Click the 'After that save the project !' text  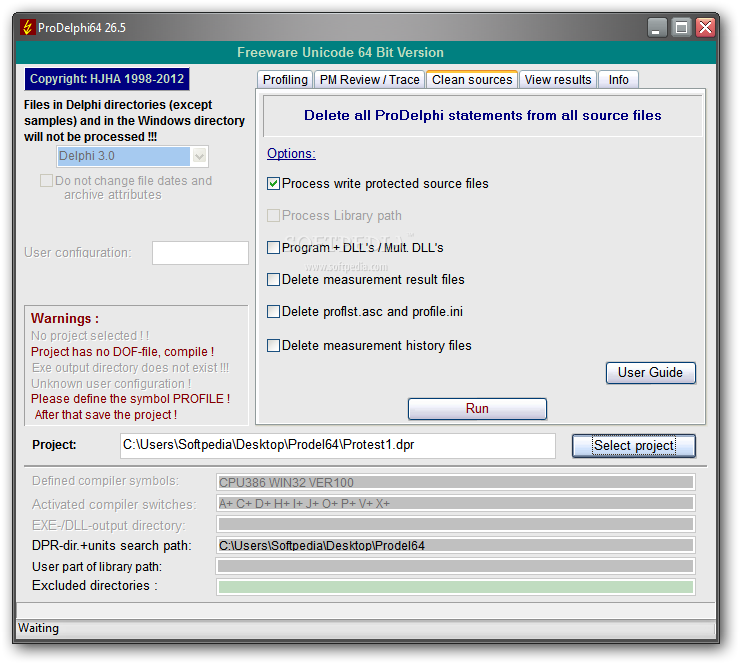106,415
